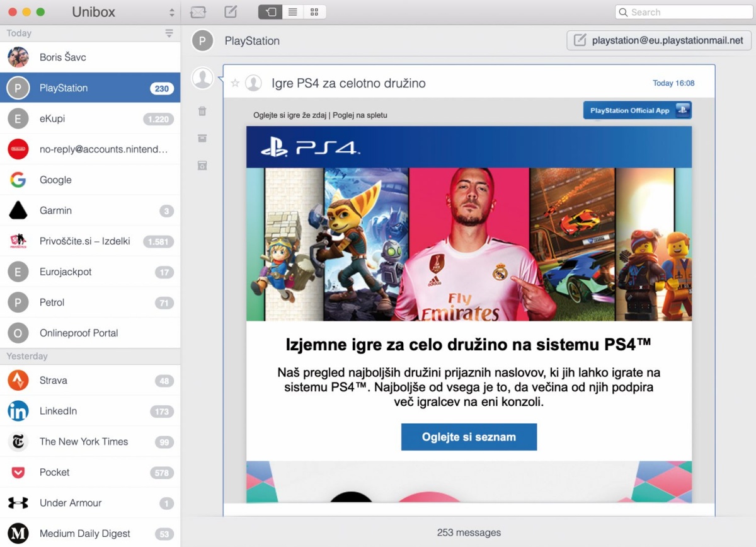Compose to playstation@eu.playstationmail.net button
This screenshot has width=756, height=547.
tap(659, 40)
